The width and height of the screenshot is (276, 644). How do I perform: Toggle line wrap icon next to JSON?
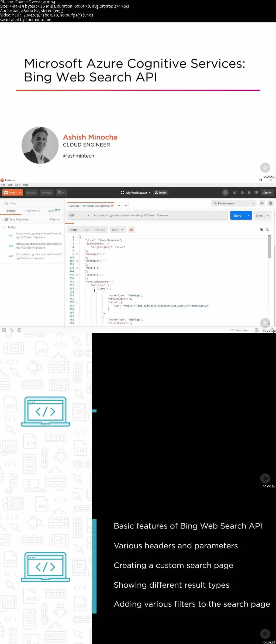(x=132, y=230)
